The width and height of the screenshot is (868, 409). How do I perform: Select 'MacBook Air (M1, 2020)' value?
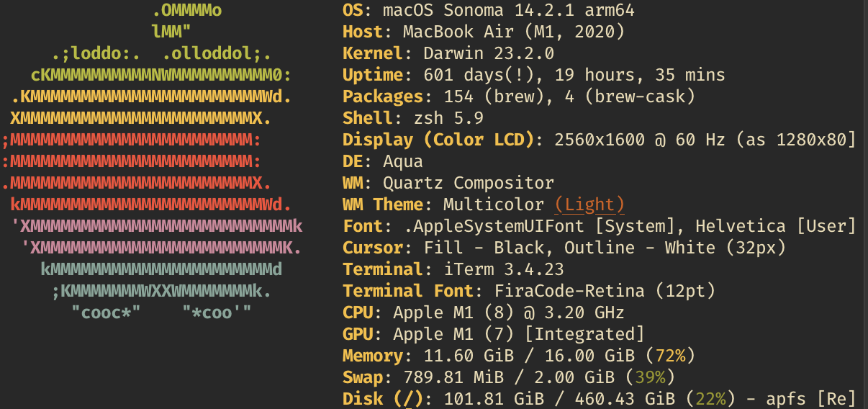point(514,32)
